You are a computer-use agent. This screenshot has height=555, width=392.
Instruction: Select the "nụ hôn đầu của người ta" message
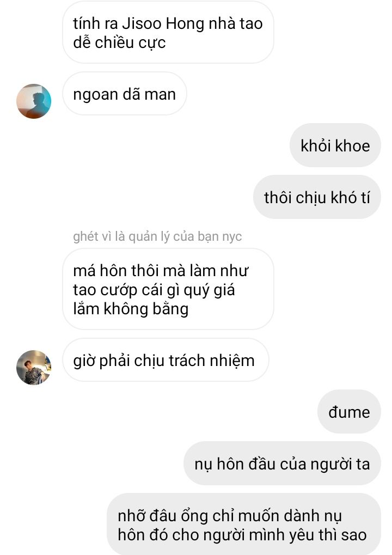click(x=283, y=463)
